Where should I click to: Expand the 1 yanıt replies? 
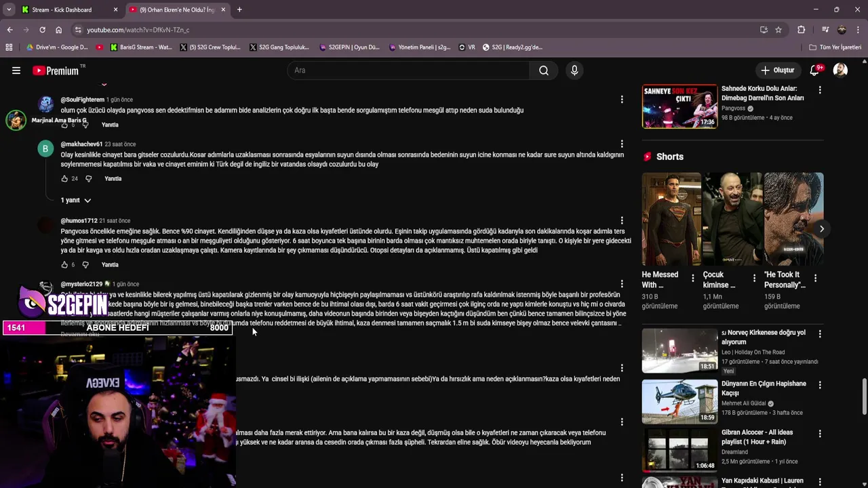coord(75,201)
